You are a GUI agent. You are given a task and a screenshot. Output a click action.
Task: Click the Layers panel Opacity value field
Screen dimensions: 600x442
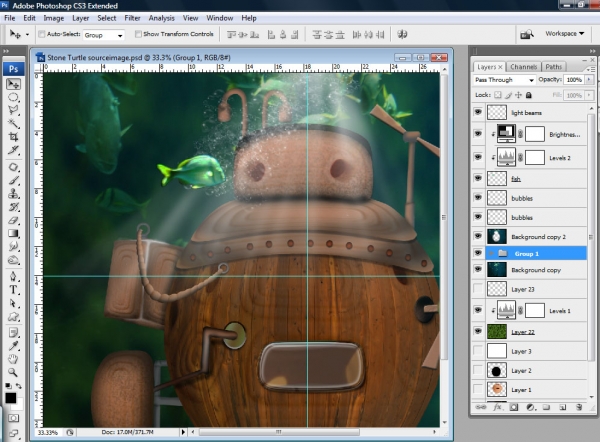[574, 80]
